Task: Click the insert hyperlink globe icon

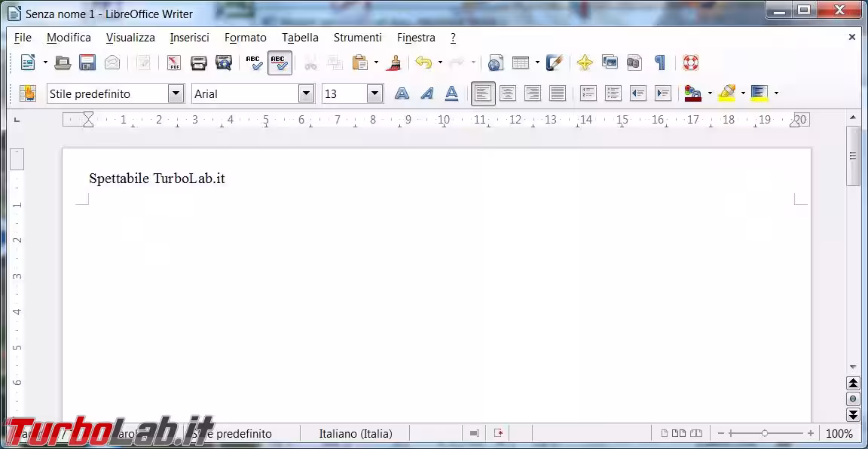Action: pyautogui.click(x=495, y=63)
